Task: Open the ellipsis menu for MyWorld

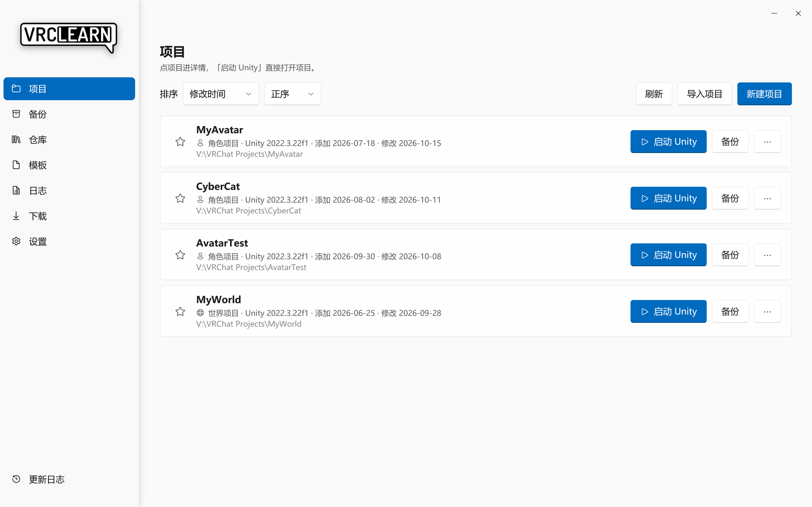Action: tap(767, 312)
